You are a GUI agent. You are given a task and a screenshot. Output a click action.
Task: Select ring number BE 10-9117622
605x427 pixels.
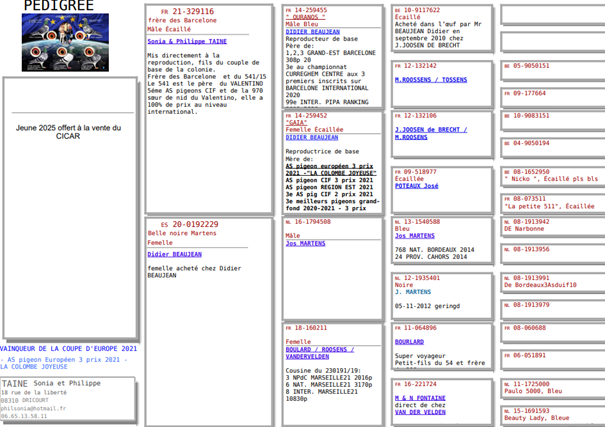click(x=417, y=10)
